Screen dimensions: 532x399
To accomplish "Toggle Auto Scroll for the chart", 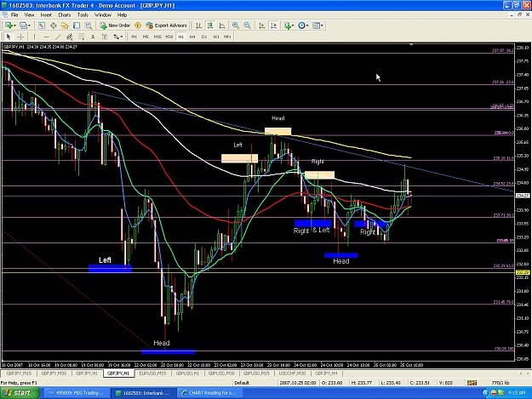I will point(261,26).
